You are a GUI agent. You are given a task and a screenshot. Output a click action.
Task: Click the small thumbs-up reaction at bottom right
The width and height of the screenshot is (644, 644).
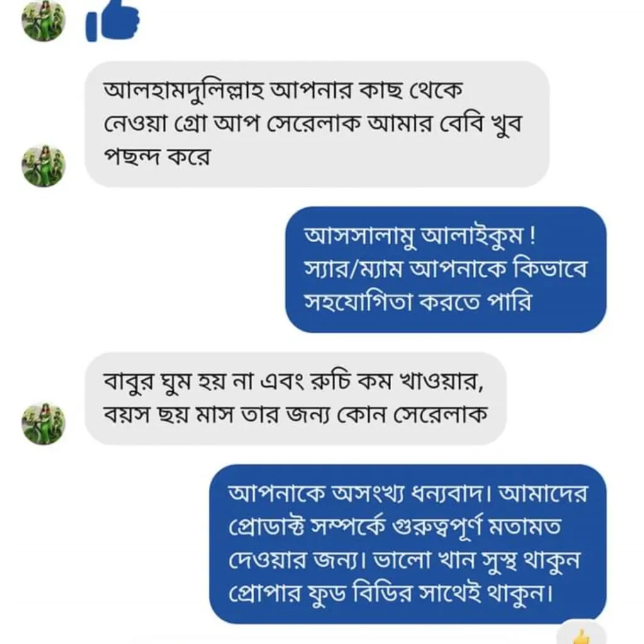(581, 635)
